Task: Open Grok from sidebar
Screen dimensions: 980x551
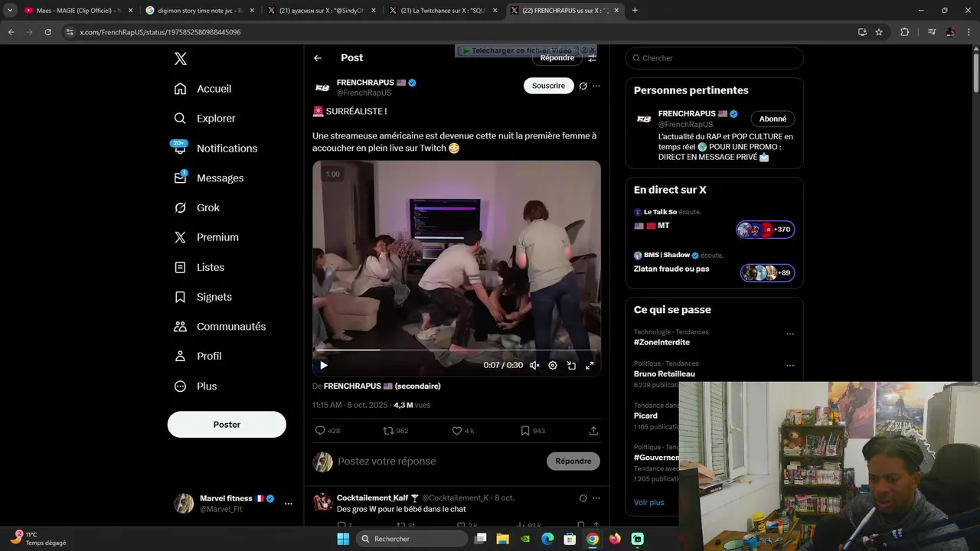Action: (197, 207)
